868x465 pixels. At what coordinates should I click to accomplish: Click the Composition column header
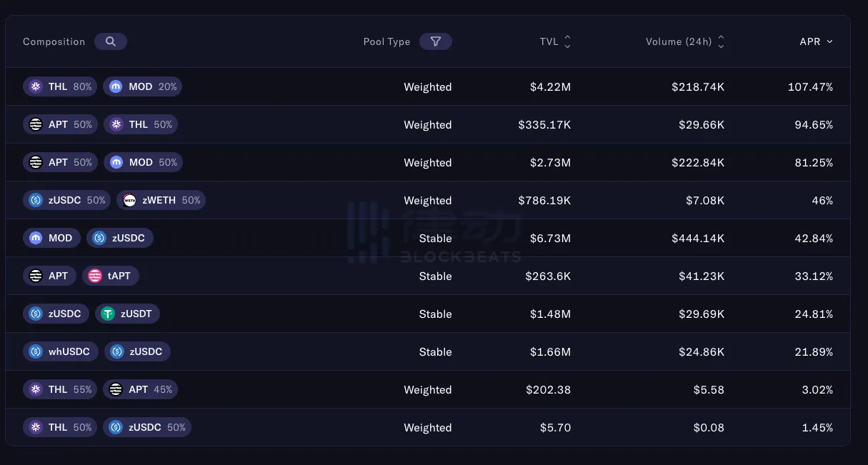coord(54,41)
